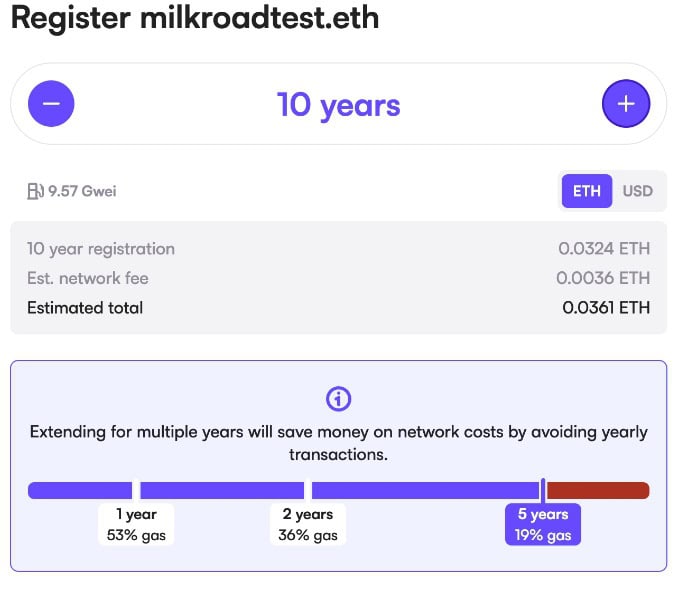
Task: Select ETH currency toggle
Action: (587, 191)
